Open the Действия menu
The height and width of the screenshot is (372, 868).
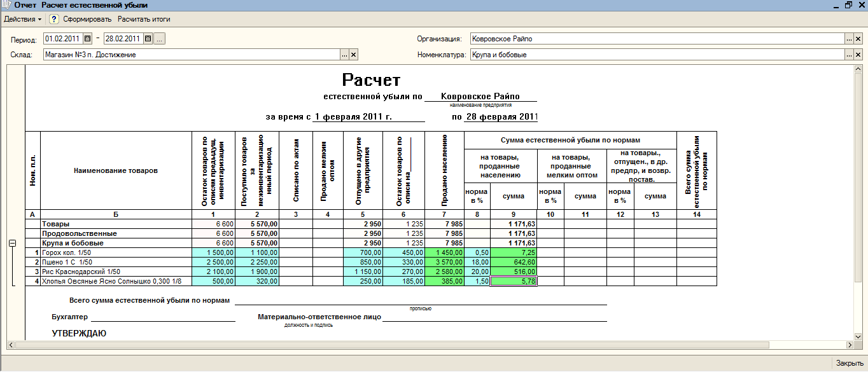22,19
